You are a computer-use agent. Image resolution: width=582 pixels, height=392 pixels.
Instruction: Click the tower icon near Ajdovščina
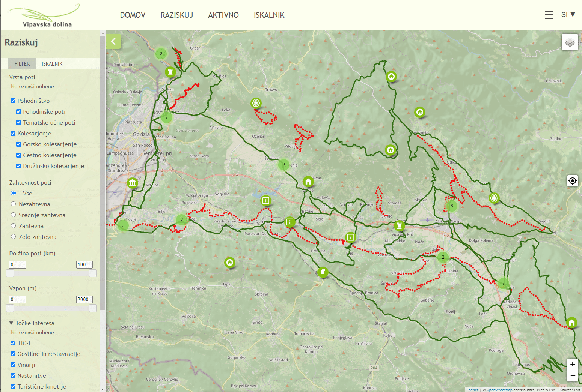coord(399,226)
